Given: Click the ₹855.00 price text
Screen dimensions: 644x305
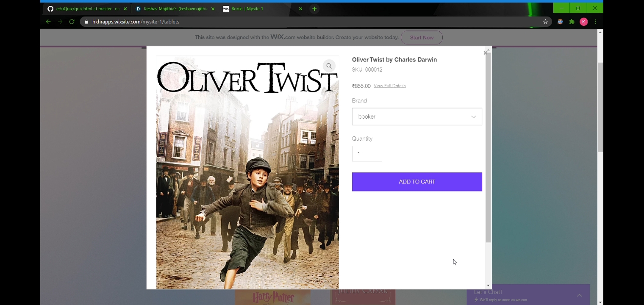Looking at the screenshot, I should pos(361,86).
